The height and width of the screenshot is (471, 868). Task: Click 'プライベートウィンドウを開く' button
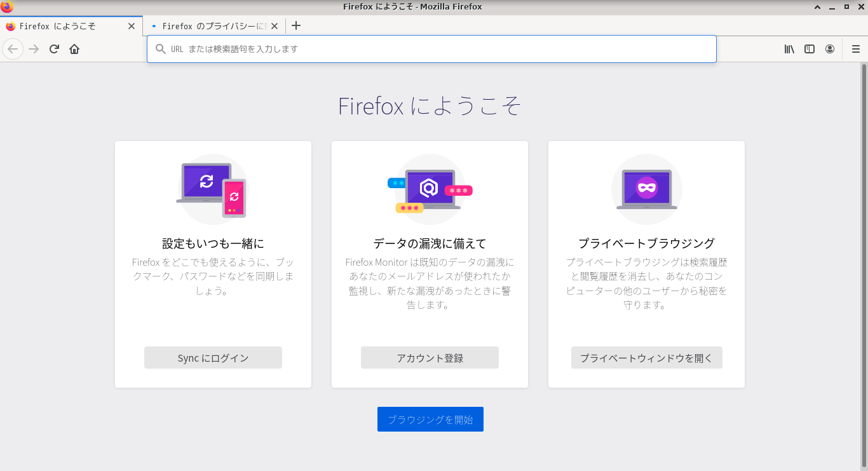click(x=647, y=358)
